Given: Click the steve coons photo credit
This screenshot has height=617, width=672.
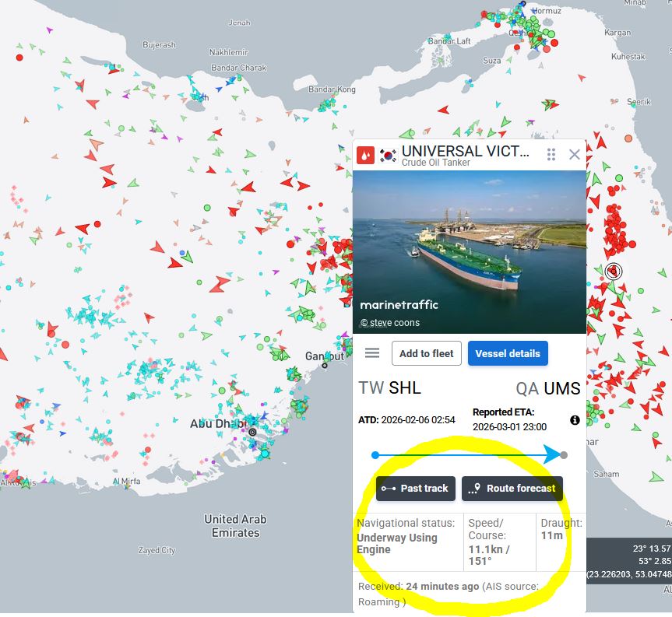Looking at the screenshot, I should (390, 322).
